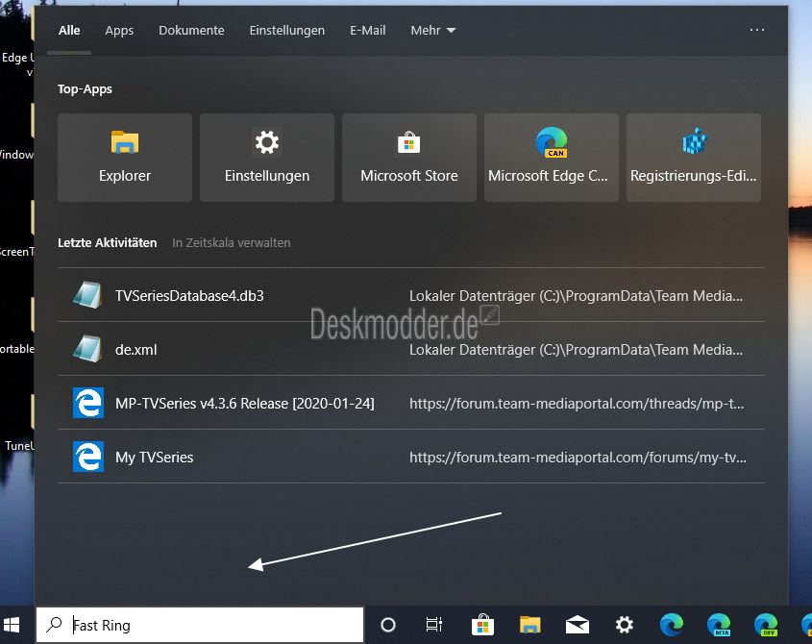The width and height of the screenshot is (812, 644).
Task: Launch stable Microsoft Edge from taskbar
Action: point(672,625)
